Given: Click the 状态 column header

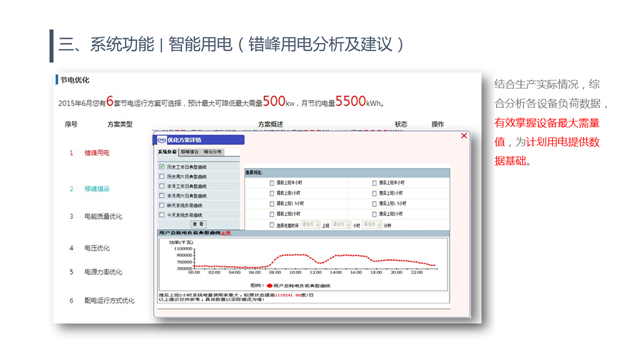Looking at the screenshot, I should (401, 124).
